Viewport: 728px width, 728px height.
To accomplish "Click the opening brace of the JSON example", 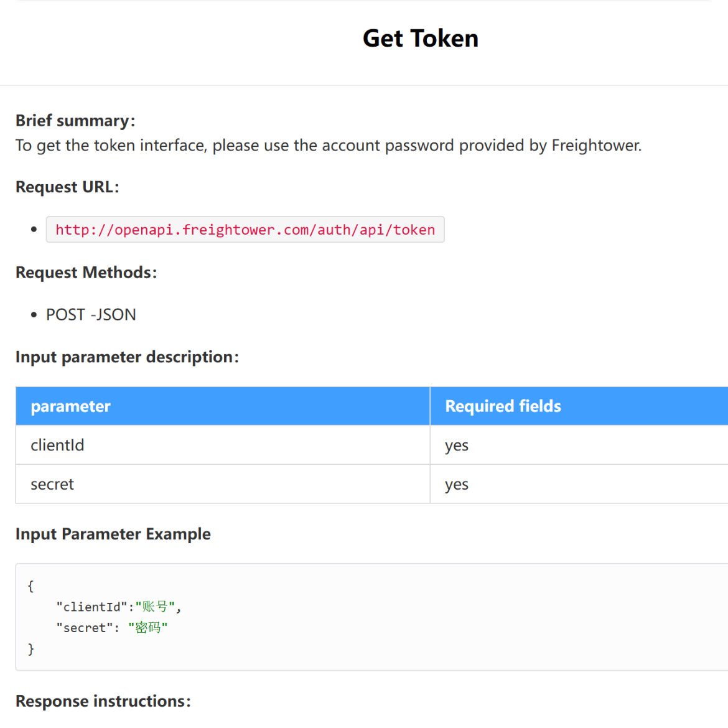I will (x=30, y=586).
